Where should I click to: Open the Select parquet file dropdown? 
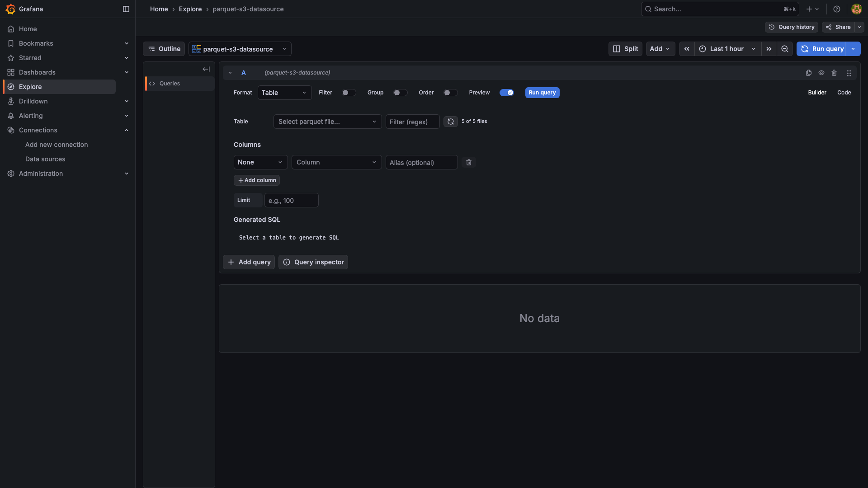tap(327, 122)
